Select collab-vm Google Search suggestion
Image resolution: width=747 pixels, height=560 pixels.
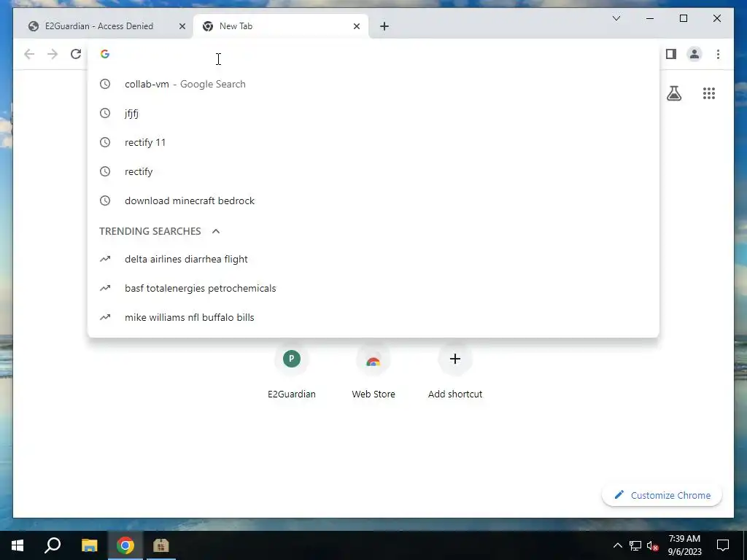[x=373, y=85]
